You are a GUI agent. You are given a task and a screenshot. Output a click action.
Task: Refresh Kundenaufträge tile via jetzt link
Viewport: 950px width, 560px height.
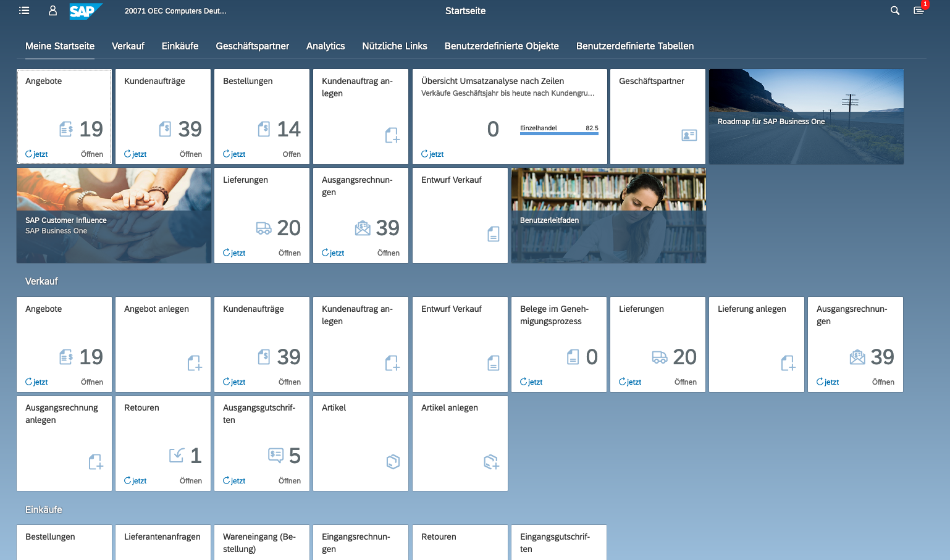point(135,154)
